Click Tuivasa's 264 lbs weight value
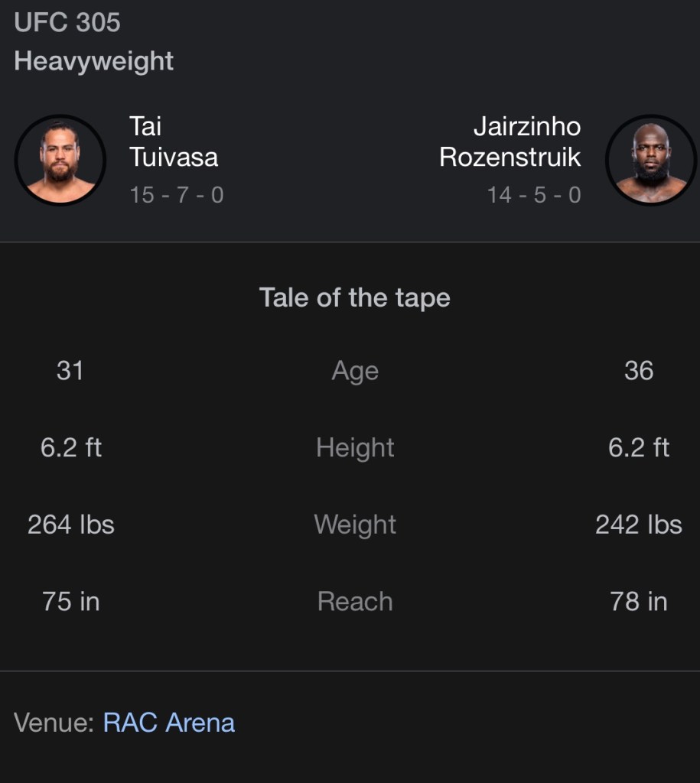Image resolution: width=700 pixels, height=783 pixels. click(x=71, y=525)
